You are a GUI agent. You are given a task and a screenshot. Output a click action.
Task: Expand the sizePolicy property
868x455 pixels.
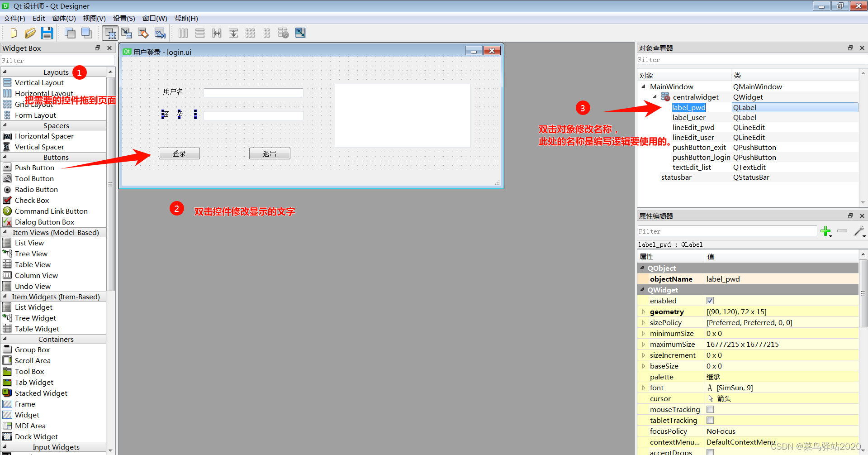(643, 322)
